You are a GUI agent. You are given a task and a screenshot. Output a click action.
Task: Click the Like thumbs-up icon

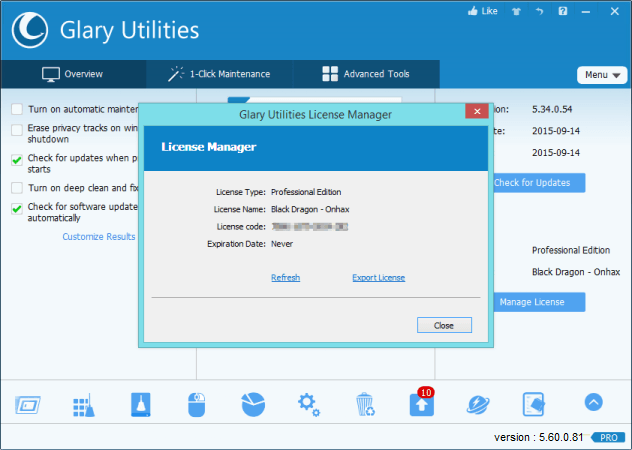coord(472,11)
